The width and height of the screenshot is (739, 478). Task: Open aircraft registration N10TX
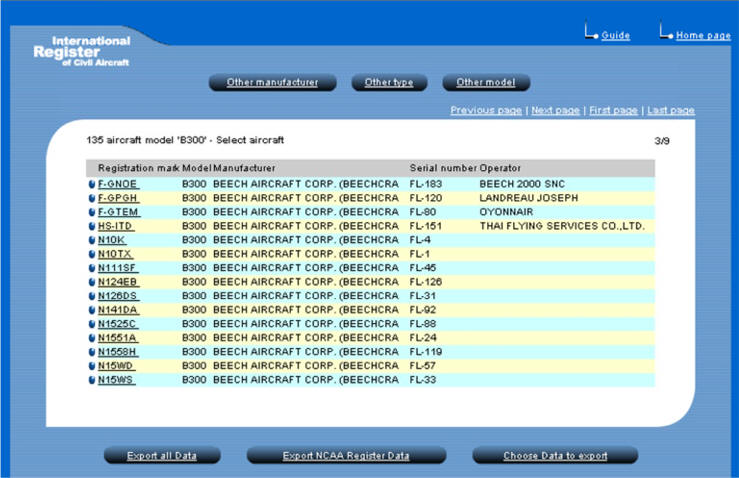[x=115, y=254]
